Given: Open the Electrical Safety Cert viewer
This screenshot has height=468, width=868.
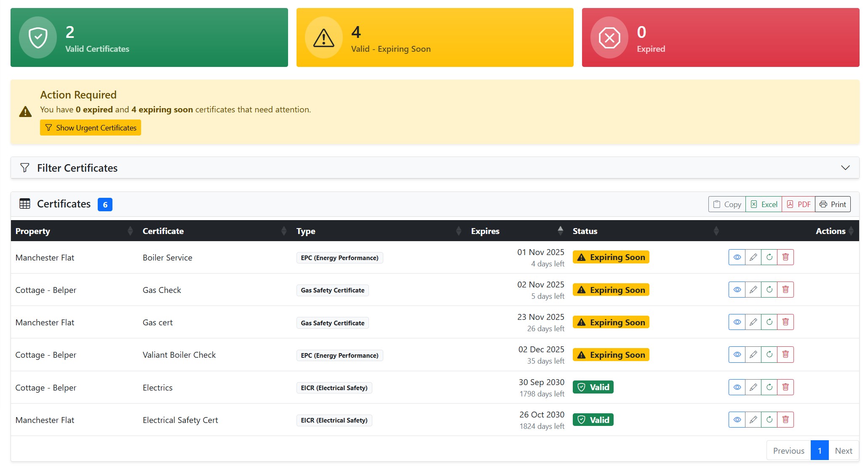Looking at the screenshot, I should [x=737, y=420].
